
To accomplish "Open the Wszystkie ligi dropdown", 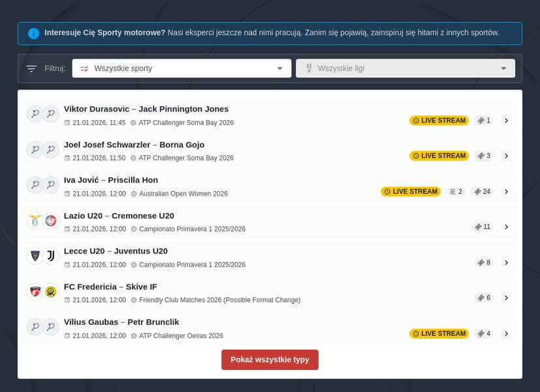I will pos(405,68).
